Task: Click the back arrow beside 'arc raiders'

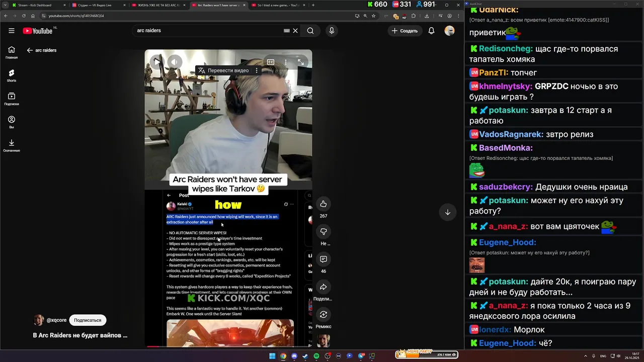Action: pyautogui.click(x=30, y=50)
